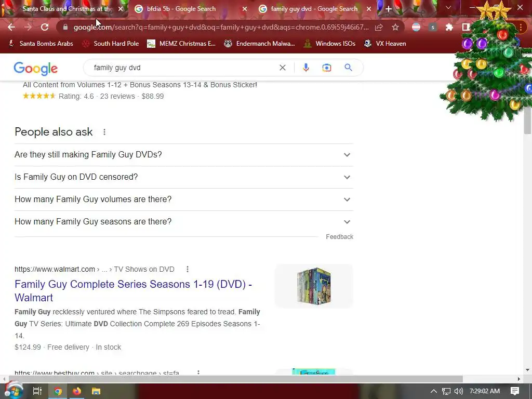Open 'MEMZ Christmas E...' bookmark

181,44
